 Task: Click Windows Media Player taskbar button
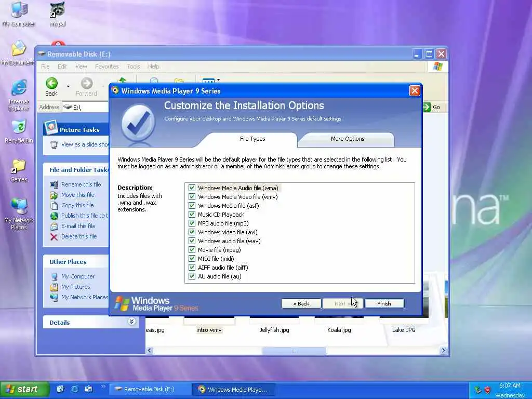pos(233,390)
